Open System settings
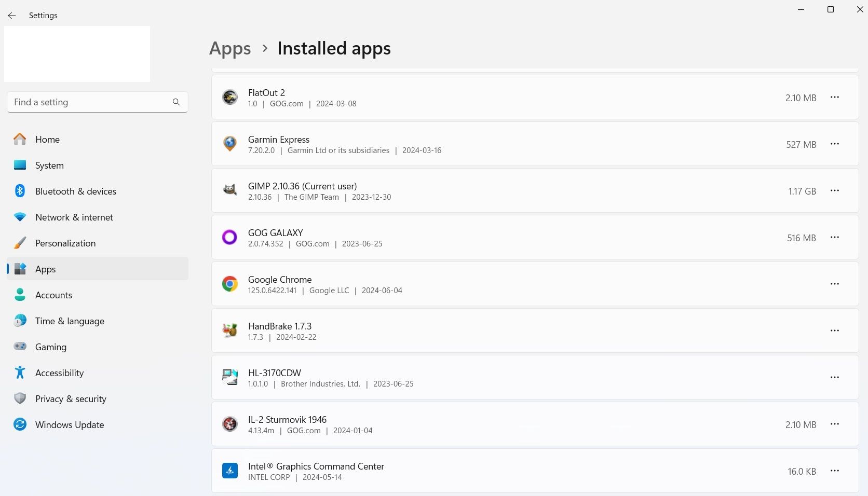868x496 pixels. 98,165
